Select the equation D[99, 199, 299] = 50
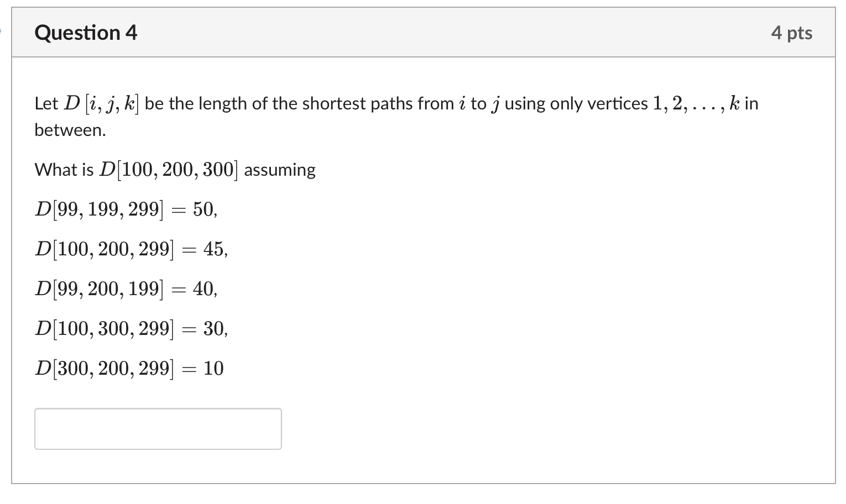 coord(126,209)
